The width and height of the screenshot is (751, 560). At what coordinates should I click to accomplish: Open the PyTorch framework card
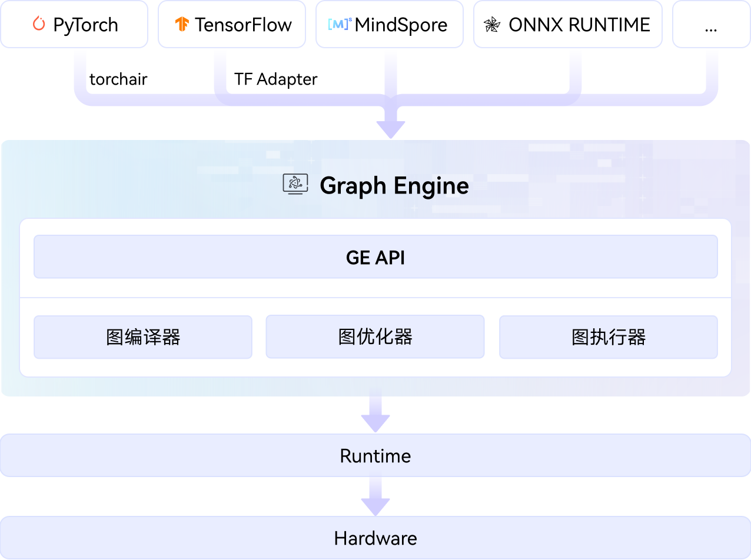(74, 24)
